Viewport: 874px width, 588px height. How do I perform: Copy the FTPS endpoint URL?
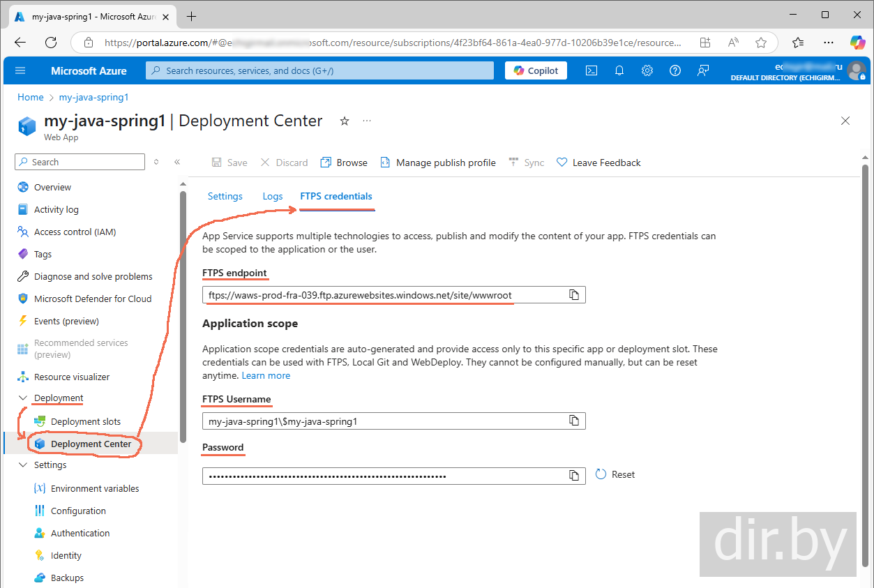click(x=573, y=295)
